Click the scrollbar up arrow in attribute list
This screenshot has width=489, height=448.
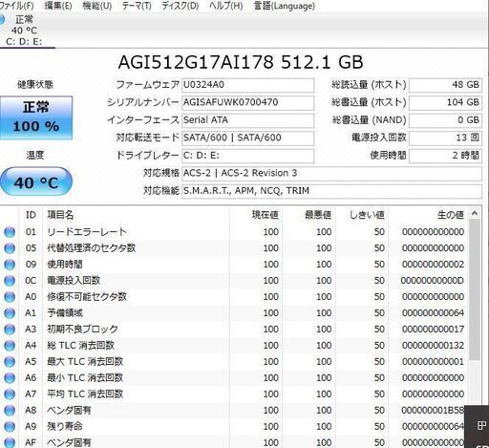pos(475,214)
